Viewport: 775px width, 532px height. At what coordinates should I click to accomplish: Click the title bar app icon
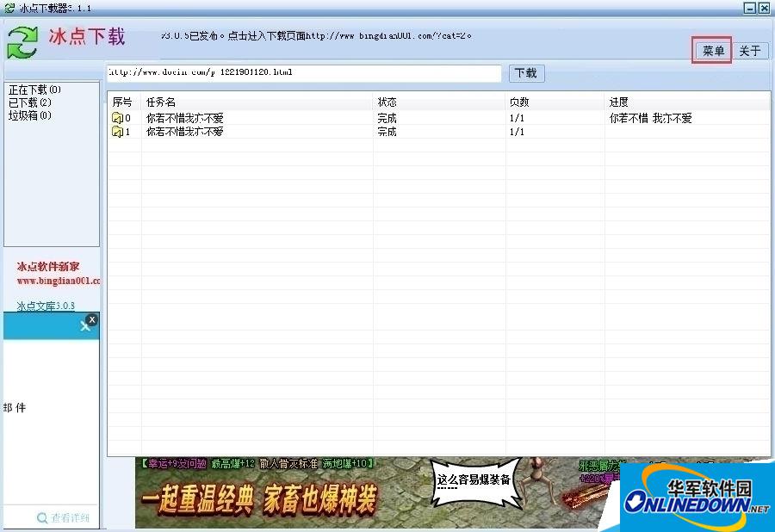9,8
